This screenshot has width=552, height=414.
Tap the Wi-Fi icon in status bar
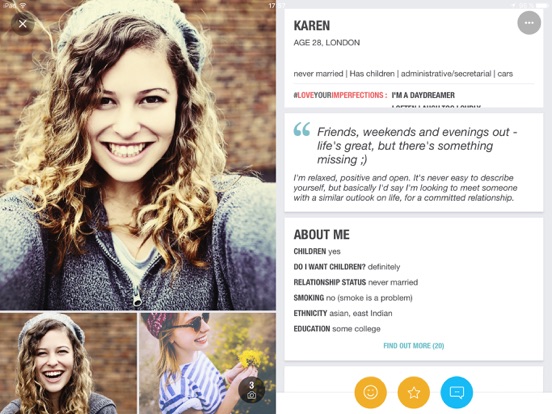[23, 6]
